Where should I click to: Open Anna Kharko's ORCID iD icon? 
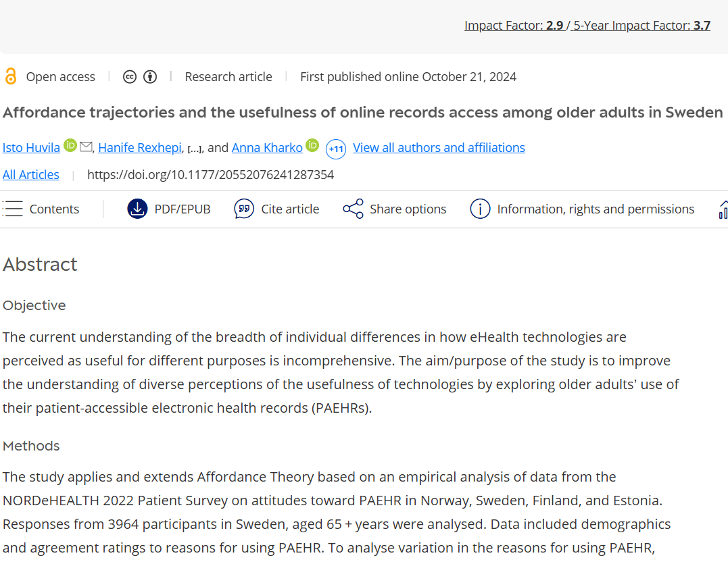312,145
